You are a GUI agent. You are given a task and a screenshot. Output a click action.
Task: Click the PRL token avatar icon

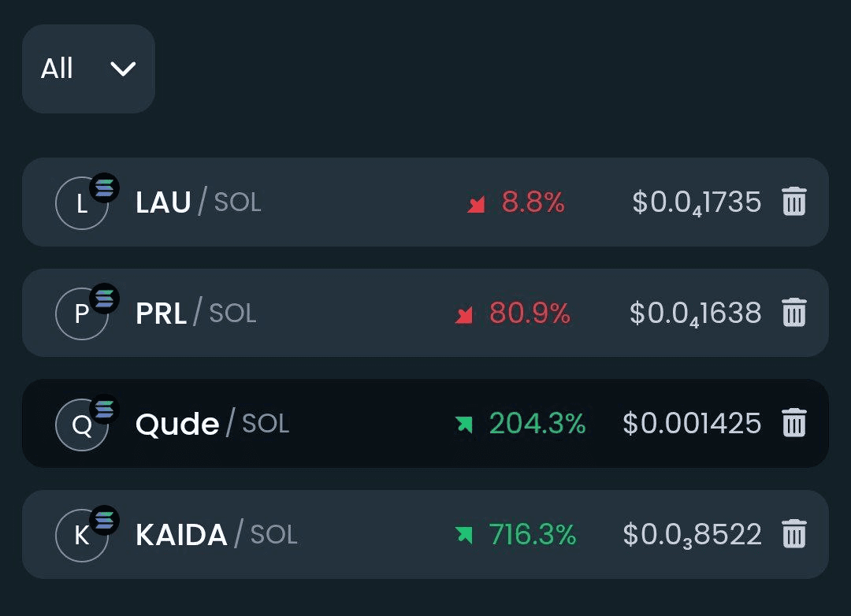[x=82, y=314]
